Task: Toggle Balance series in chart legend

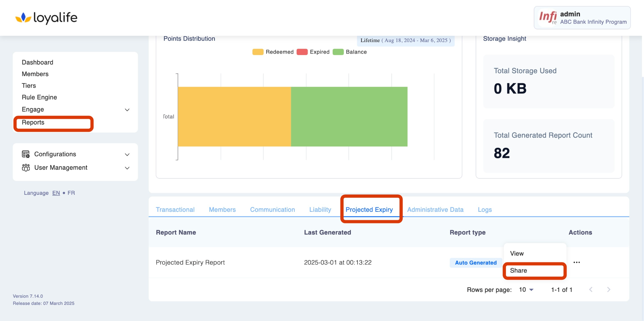Action: click(350, 52)
